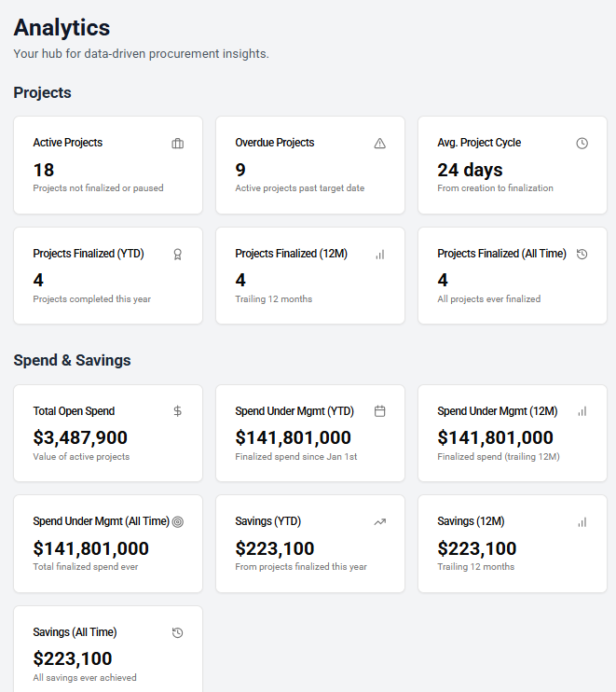
Task: Click the target icon on Spend Under Mgmt (All Time)
Action: tap(178, 522)
